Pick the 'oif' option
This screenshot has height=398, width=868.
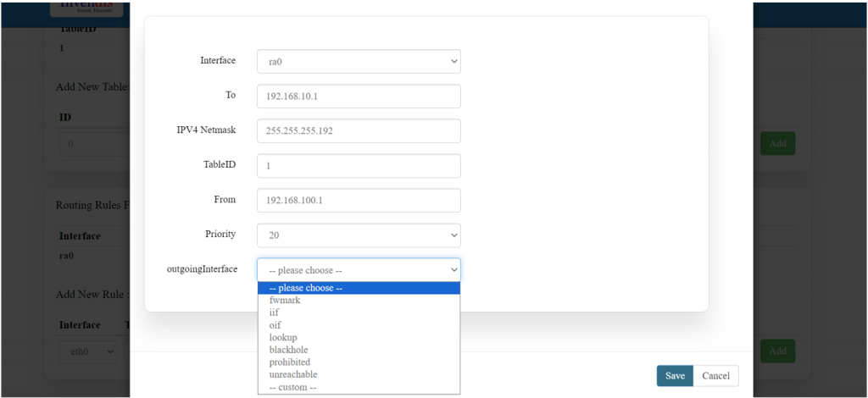pos(275,325)
